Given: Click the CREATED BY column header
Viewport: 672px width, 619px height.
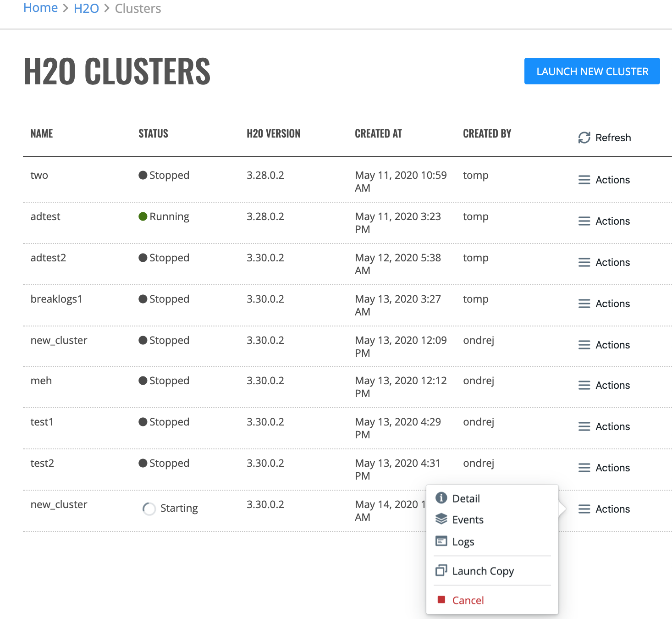Looking at the screenshot, I should [487, 133].
